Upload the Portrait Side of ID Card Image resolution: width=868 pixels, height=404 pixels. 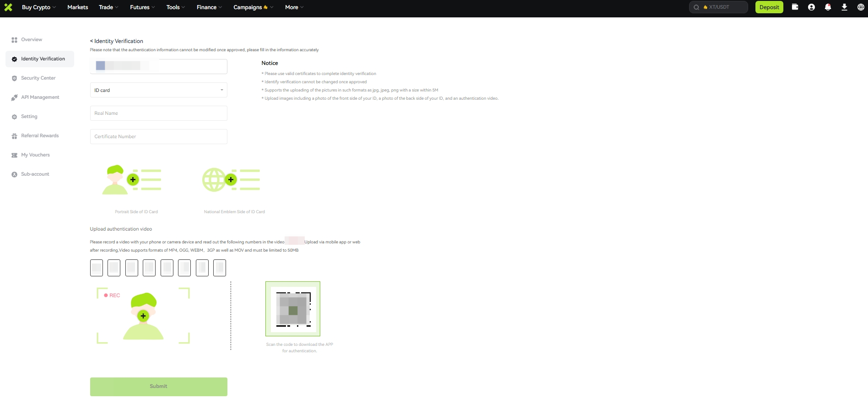coord(133,180)
